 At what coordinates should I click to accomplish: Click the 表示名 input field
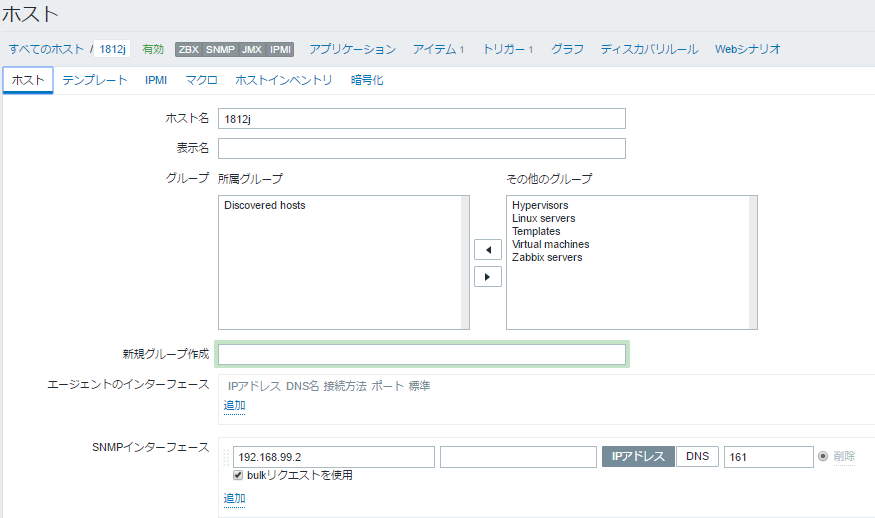pos(422,148)
